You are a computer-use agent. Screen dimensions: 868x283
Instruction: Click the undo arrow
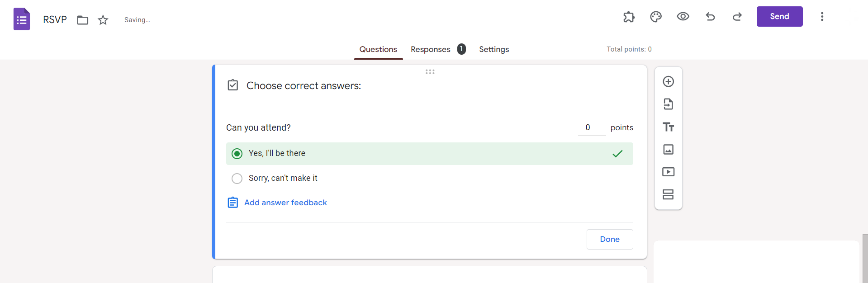point(710,17)
